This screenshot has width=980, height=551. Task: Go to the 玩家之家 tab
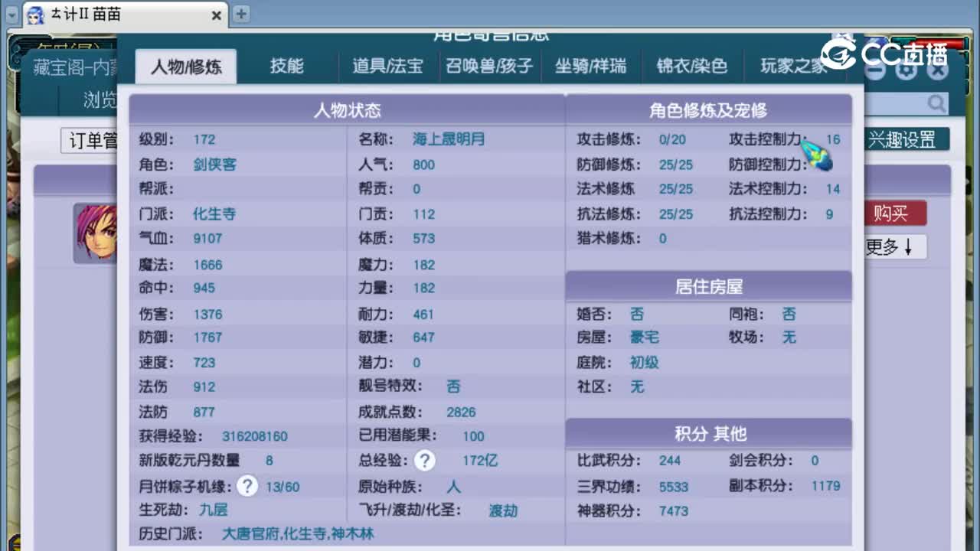click(794, 67)
